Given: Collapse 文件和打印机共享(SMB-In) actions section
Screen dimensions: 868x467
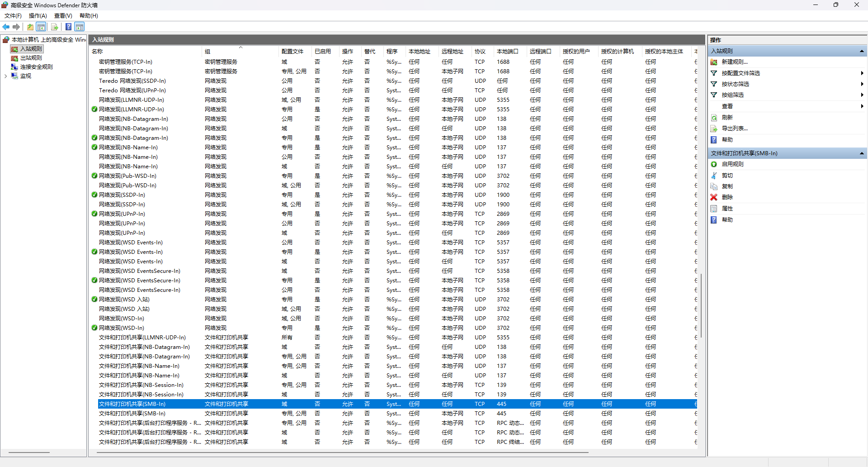Looking at the screenshot, I should (862, 153).
